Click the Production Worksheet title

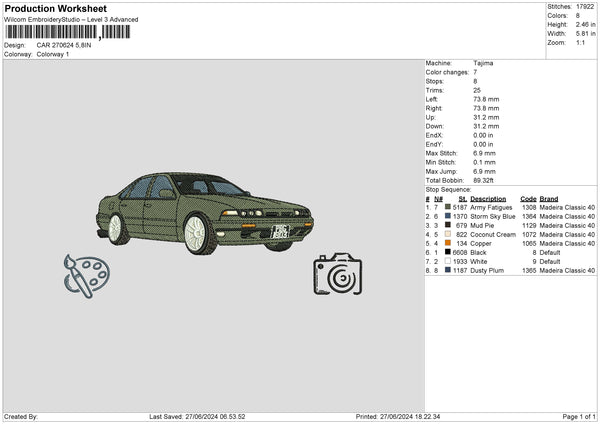click(55, 8)
